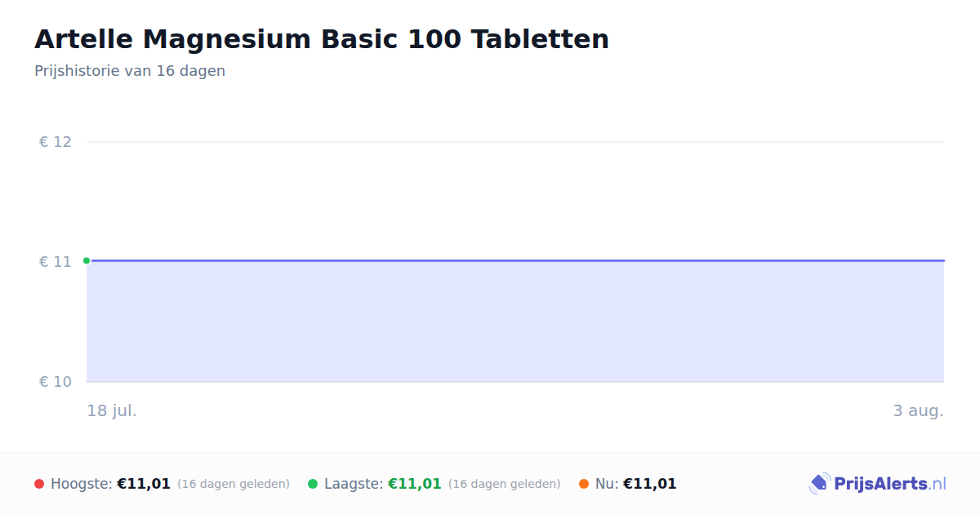Select the green data point on chart
The image size is (980, 514).
tap(87, 261)
